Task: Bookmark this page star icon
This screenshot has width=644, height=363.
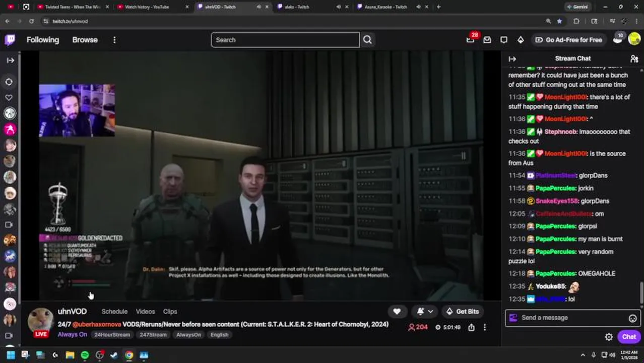Action: coord(559,21)
